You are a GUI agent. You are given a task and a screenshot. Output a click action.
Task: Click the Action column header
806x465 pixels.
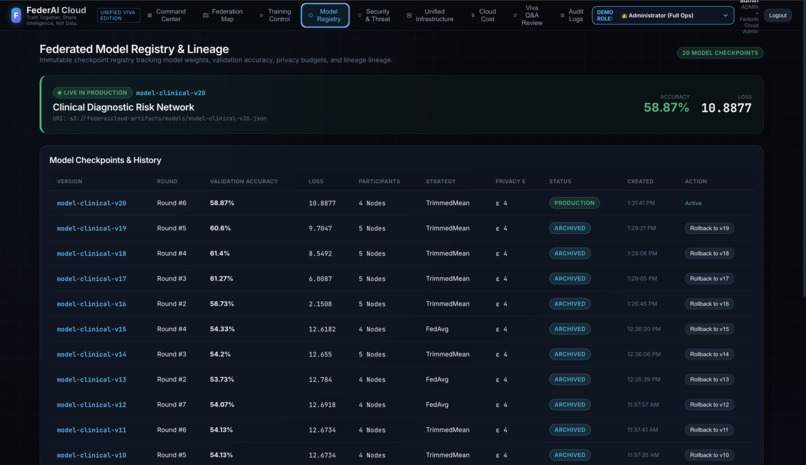[696, 181]
